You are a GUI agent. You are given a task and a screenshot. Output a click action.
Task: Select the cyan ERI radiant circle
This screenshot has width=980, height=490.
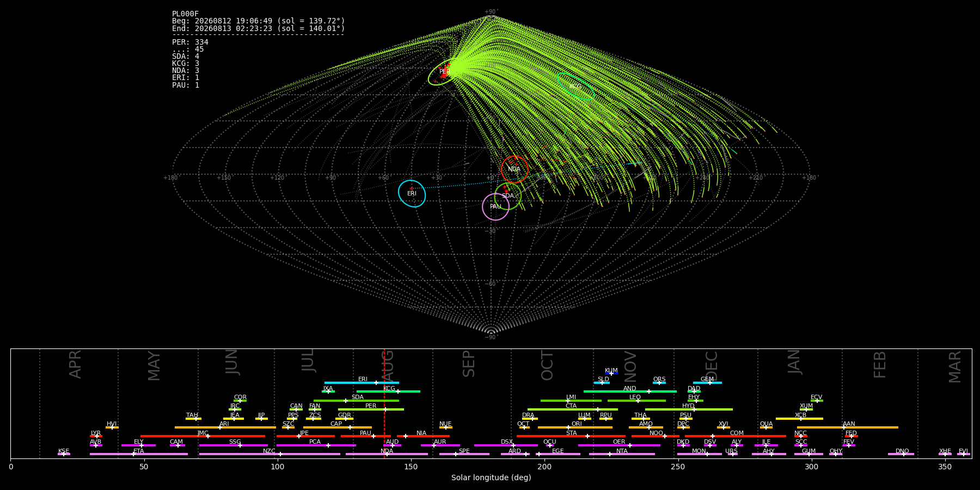(412, 193)
